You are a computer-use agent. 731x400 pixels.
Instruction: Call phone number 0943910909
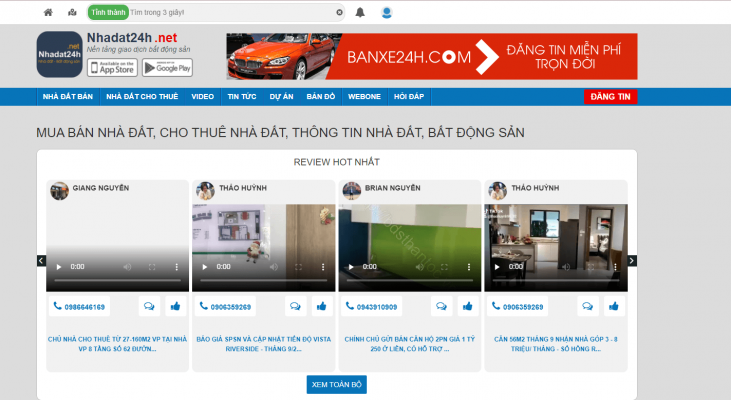tap(372, 306)
